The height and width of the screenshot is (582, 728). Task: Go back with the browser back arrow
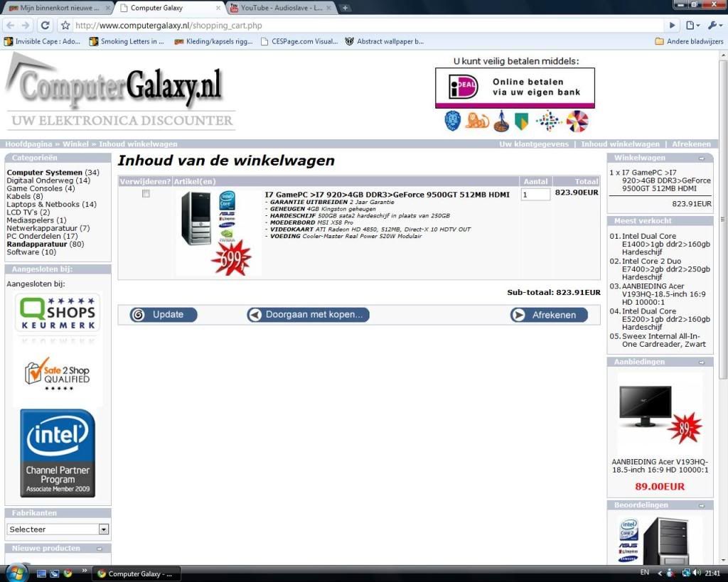(x=10, y=26)
